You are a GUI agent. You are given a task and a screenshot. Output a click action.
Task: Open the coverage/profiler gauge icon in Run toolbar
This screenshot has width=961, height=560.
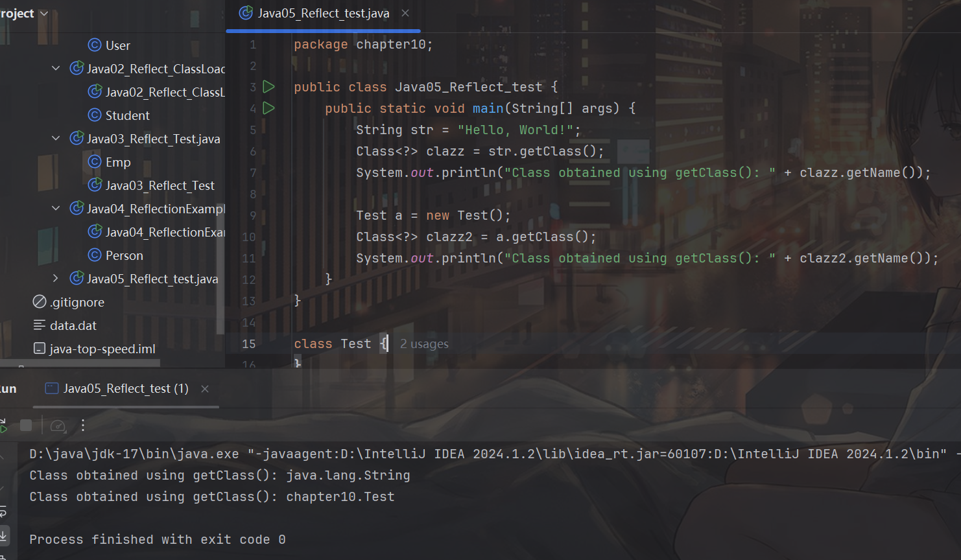click(58, 425)
